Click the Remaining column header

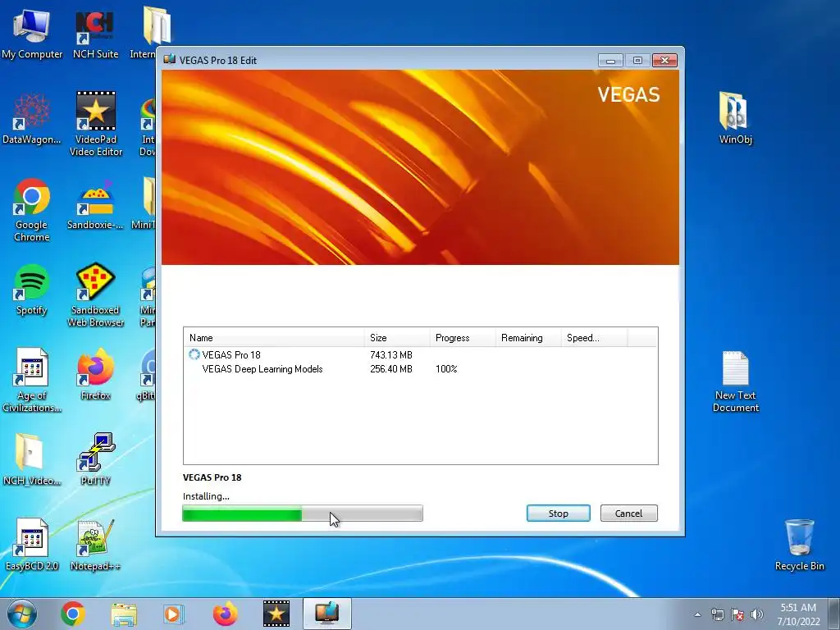point(528,337)
